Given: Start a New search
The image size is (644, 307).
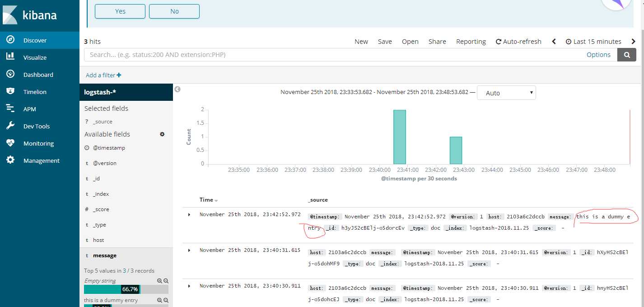Looking at the screenshot, I should pyautogui.click(x=361, y=42).
